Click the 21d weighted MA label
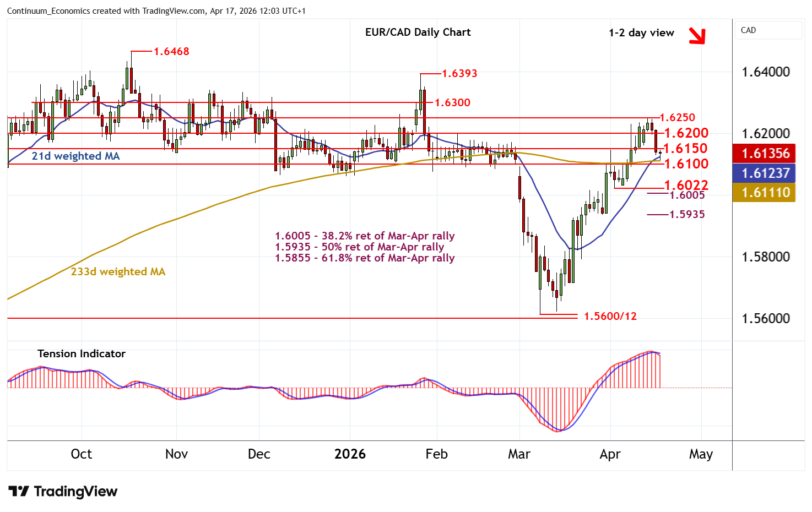812x512 pixels. click(x=75, y=156)
